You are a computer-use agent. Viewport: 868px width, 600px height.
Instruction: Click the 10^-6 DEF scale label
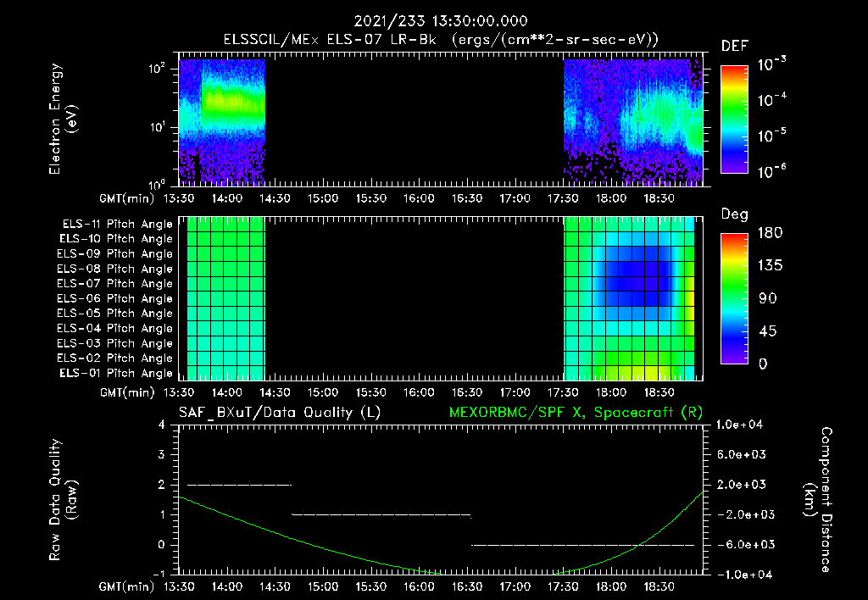771,171
